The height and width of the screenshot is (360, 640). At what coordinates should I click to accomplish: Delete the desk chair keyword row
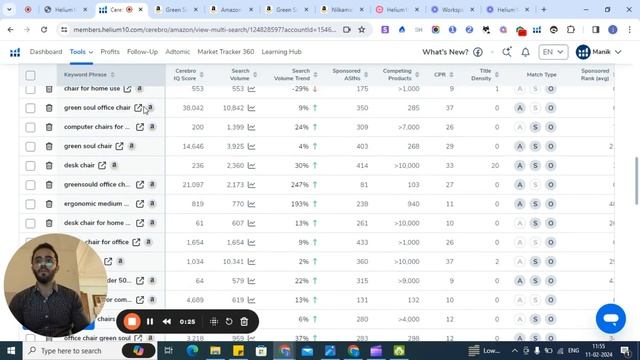49,165
